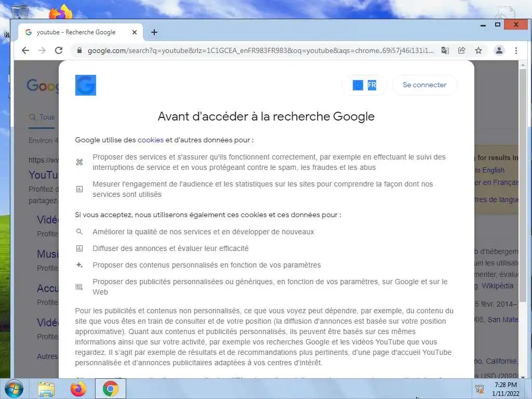This screenshot has height=399, width=532.
Task: Click the Google G logo in dialog
Action: (x=86, y=85)
